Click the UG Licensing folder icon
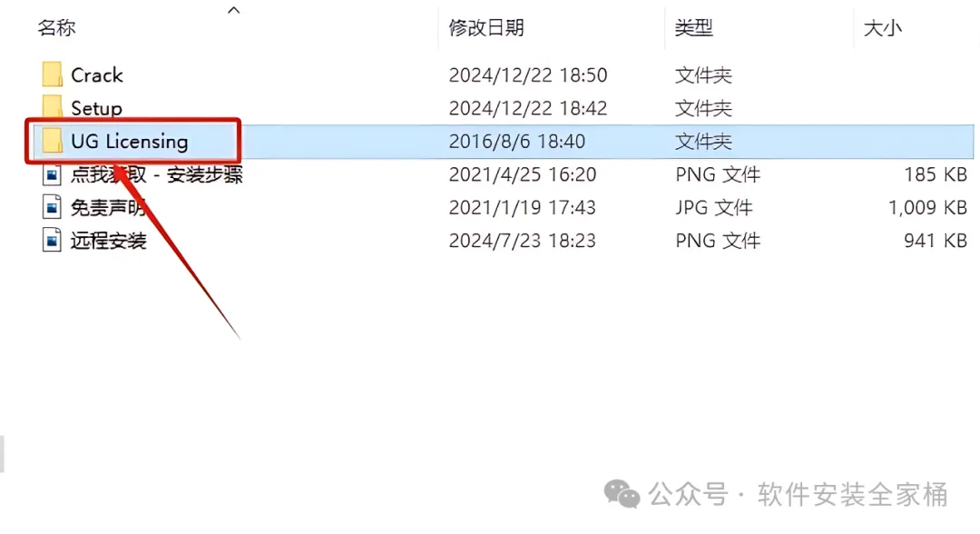The image size is (980, 534). pos(52,141)
